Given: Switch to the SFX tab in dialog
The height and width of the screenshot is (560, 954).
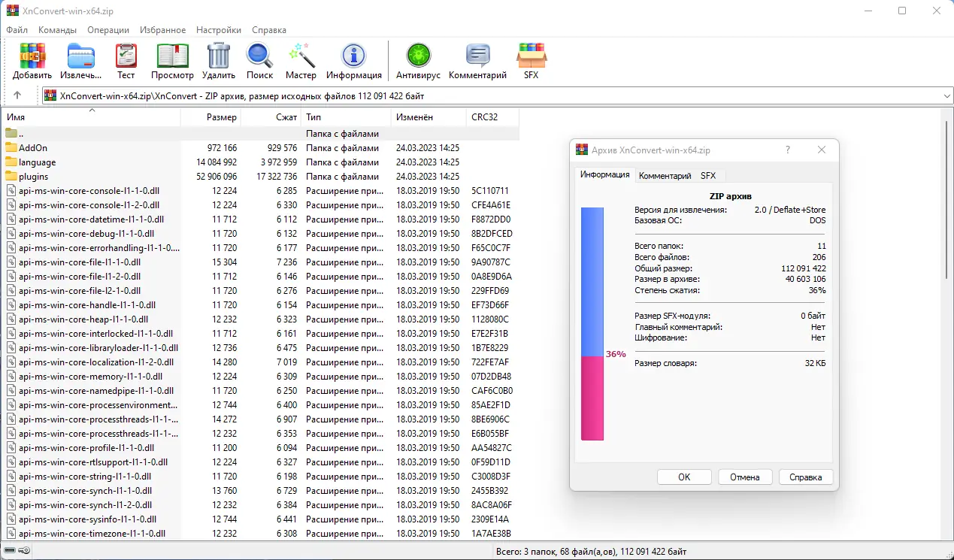Looking at the screenshot, I should point(708,176).
